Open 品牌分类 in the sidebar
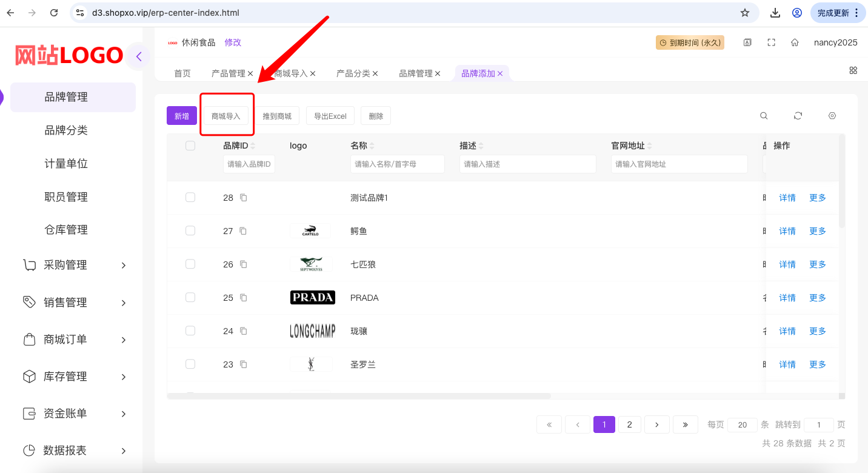868x473 pixels. coord(66,130)
